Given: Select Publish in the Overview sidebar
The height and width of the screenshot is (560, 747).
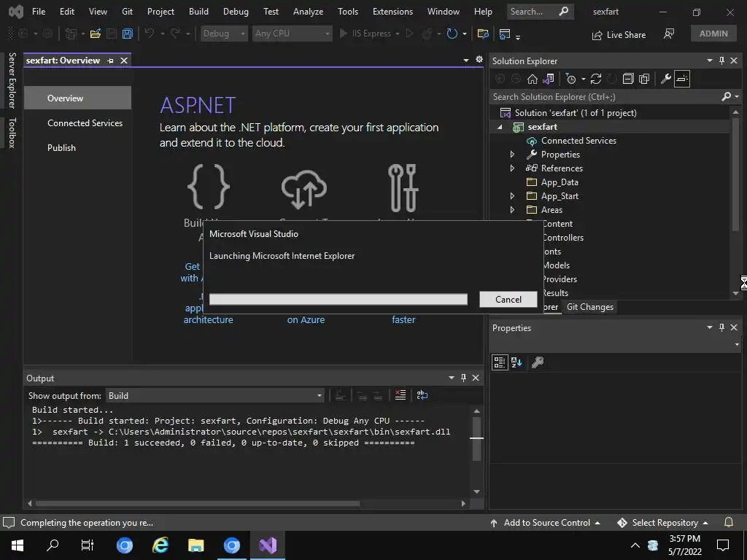Looking at the screenshot, I should pyautogui.click(x=61, y=147).
